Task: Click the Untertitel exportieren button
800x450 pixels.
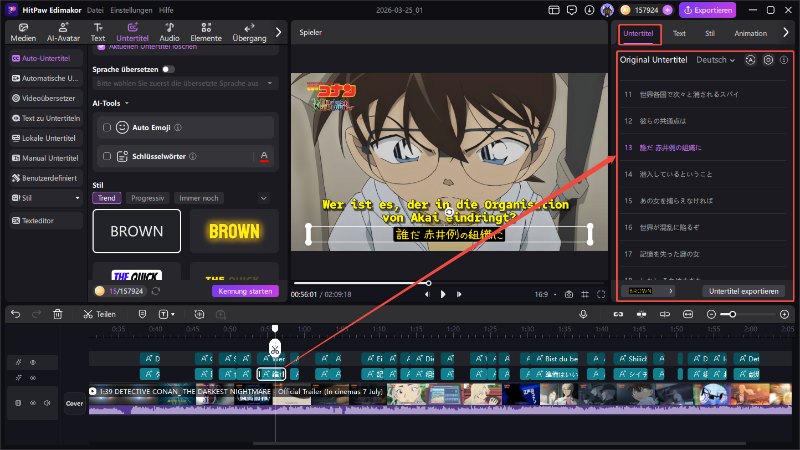Action: [x=743, y=290]
